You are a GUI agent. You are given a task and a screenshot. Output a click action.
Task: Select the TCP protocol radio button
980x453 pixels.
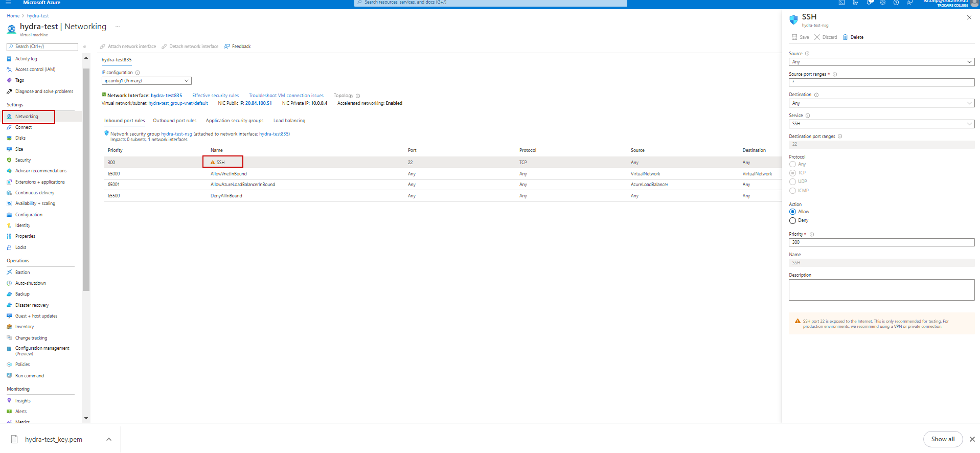(792, 173)
